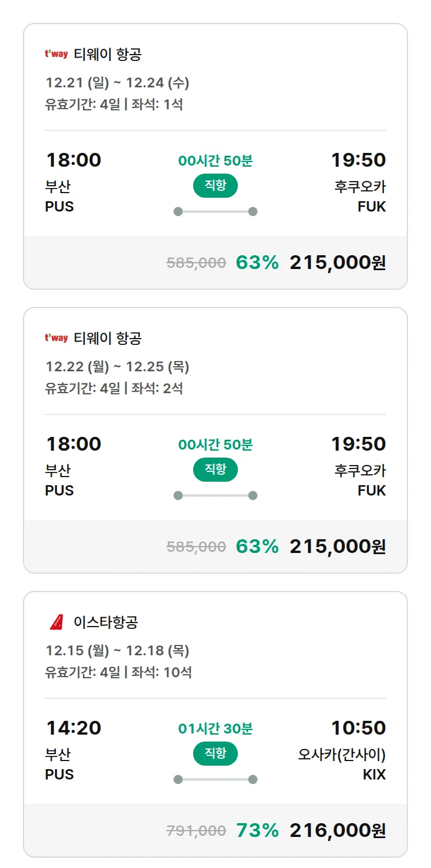Click the 직항 badge on the 12.22 flight card
The height and width of the screenshot is (868, 431).
tap(215, 470)
